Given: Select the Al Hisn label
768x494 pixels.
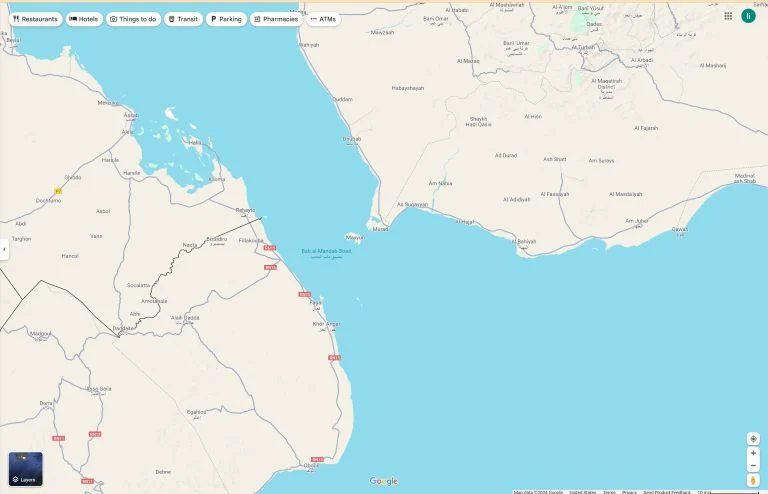Looking at the screenshot, I should (533, 117).
